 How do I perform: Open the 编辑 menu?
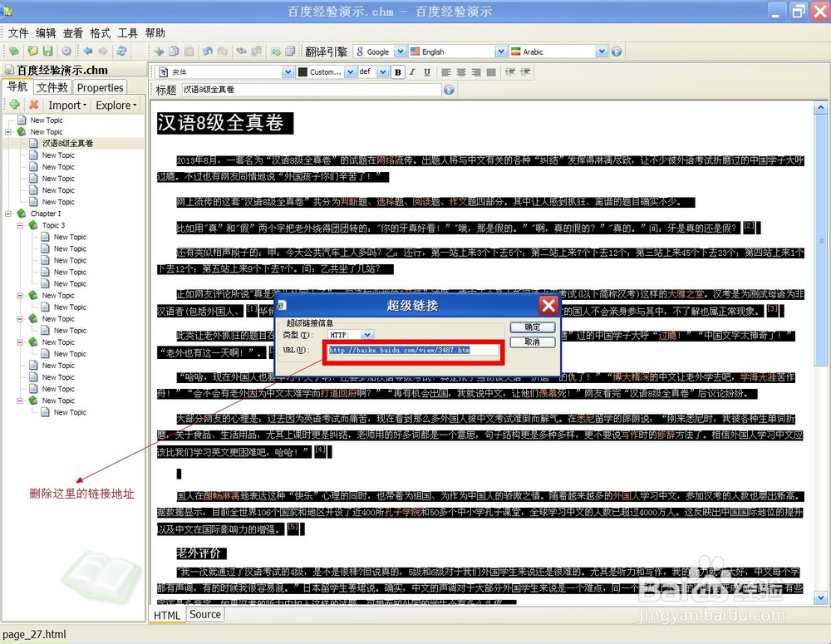(x=46, y=33)
